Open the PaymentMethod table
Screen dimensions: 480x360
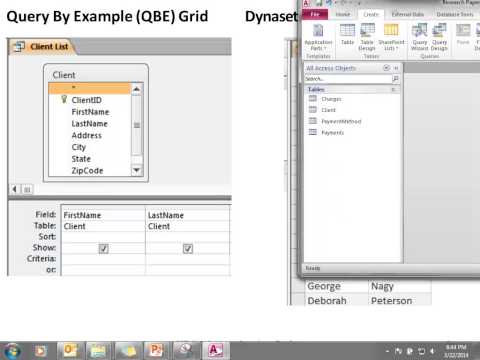click(x=335, y=121)
